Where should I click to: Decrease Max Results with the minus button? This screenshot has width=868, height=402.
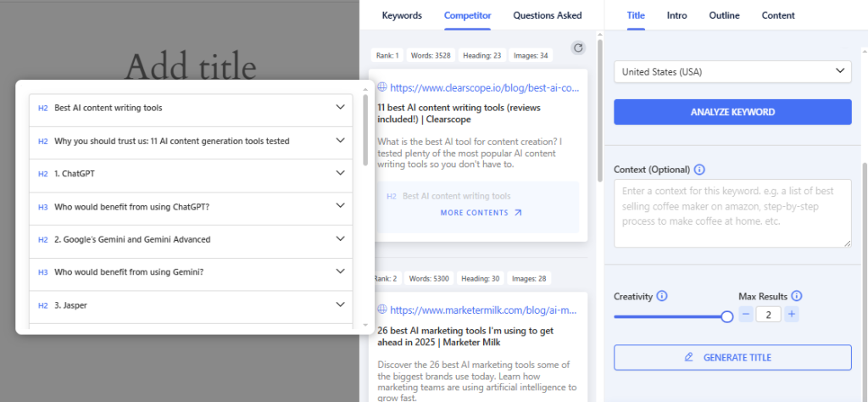746,315
